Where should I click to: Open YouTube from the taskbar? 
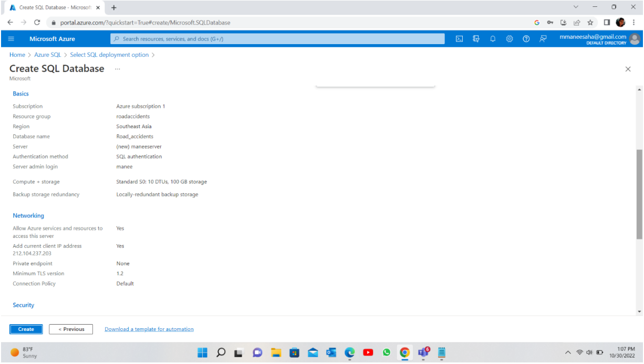[368, 352]
